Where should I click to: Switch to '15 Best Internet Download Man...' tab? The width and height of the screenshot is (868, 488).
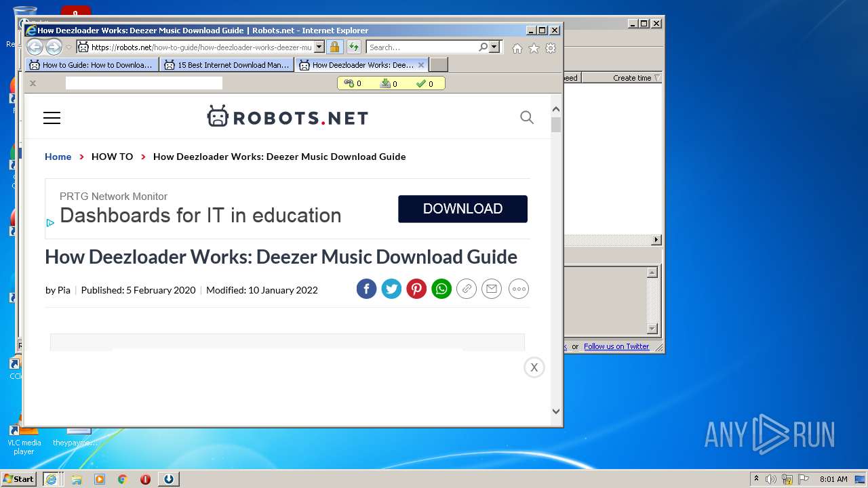(x=227, y=65)
